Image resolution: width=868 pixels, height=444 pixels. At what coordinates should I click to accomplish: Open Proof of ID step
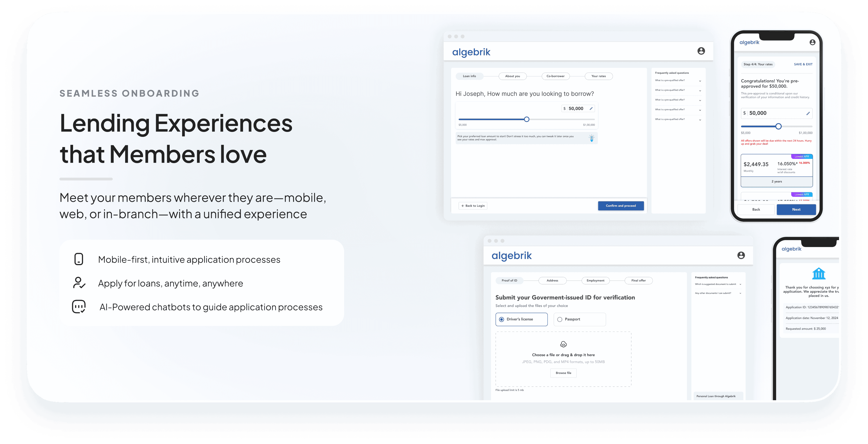pos(509,280)
